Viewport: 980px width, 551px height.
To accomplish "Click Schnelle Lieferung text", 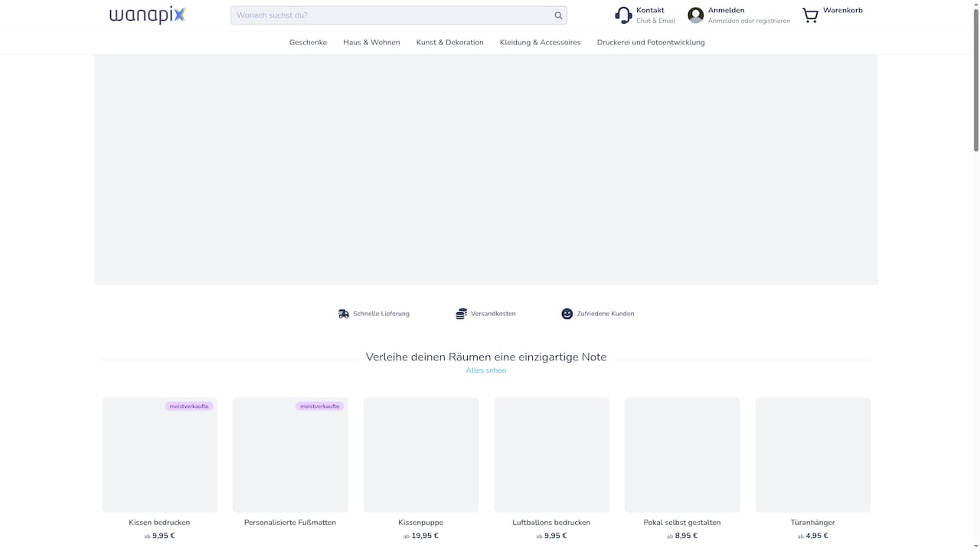I will tap(381, 314).
